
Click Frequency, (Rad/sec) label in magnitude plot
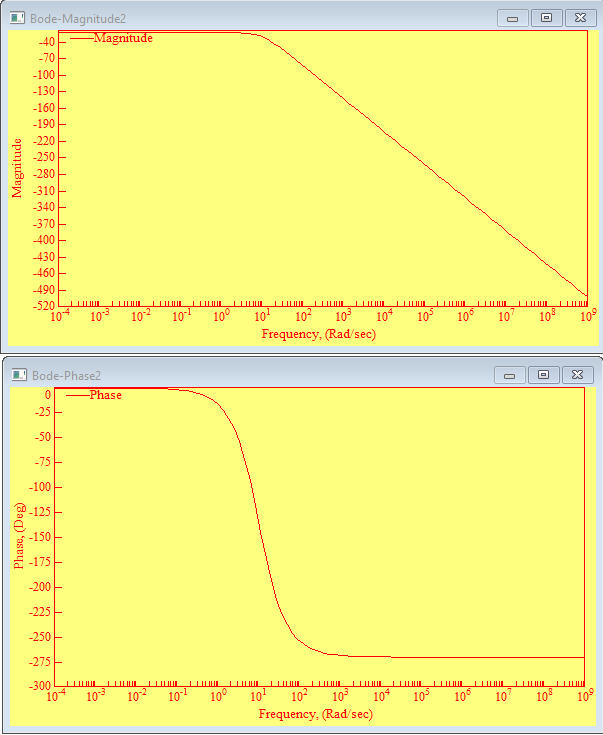click(319, 334)
